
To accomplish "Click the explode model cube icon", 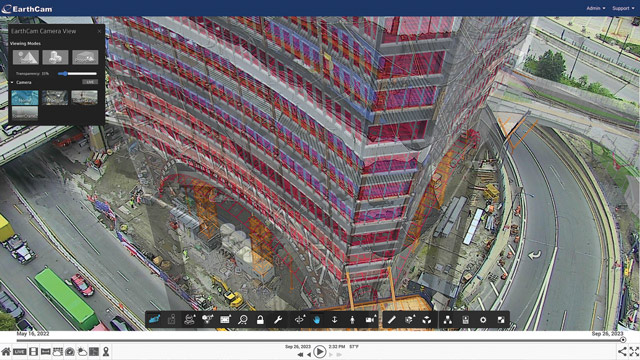I will pyautogui.click(x=427, y=320).
